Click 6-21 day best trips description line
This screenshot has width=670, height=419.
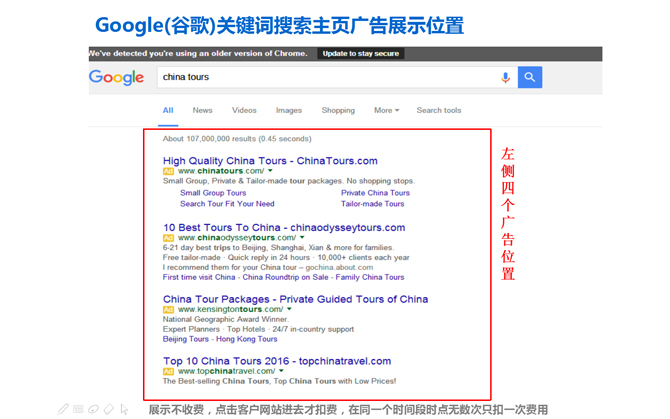(279, 248)
